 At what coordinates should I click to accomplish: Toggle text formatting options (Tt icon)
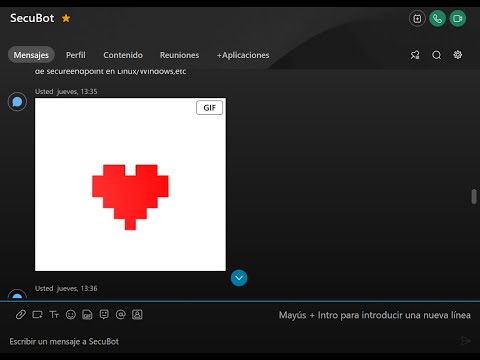(x=54, y=315)
